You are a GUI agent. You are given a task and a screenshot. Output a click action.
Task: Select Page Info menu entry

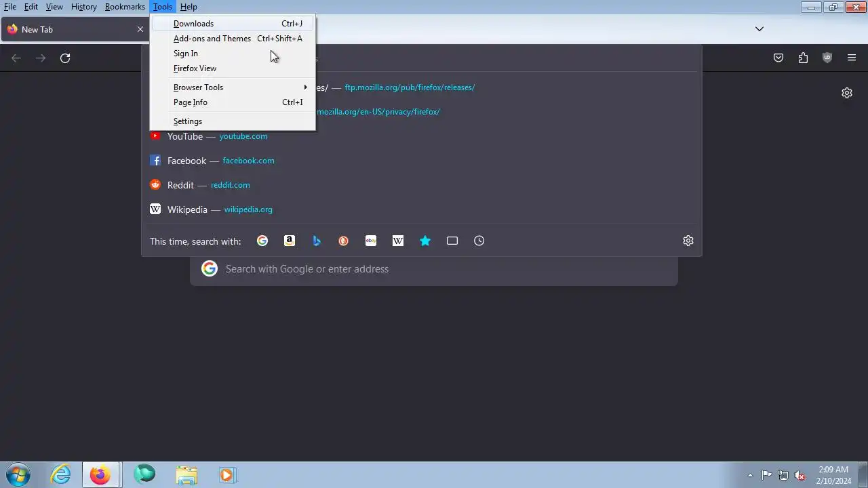[233, 102]
